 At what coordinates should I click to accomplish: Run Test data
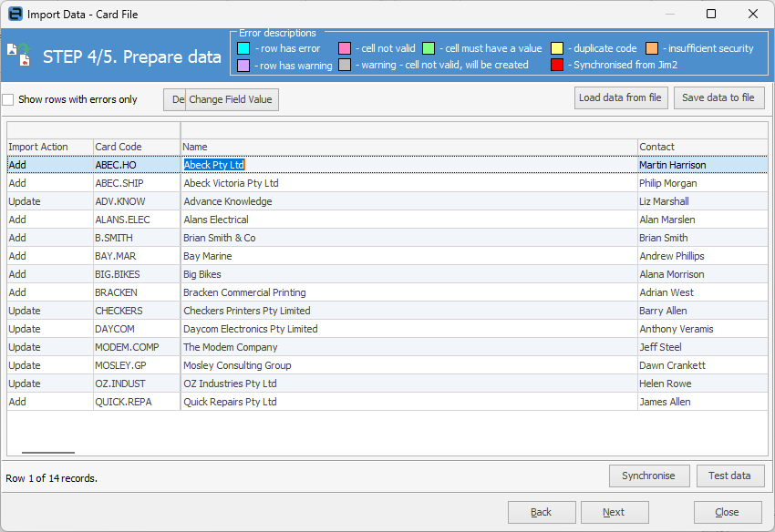click(x=730, y=476)
